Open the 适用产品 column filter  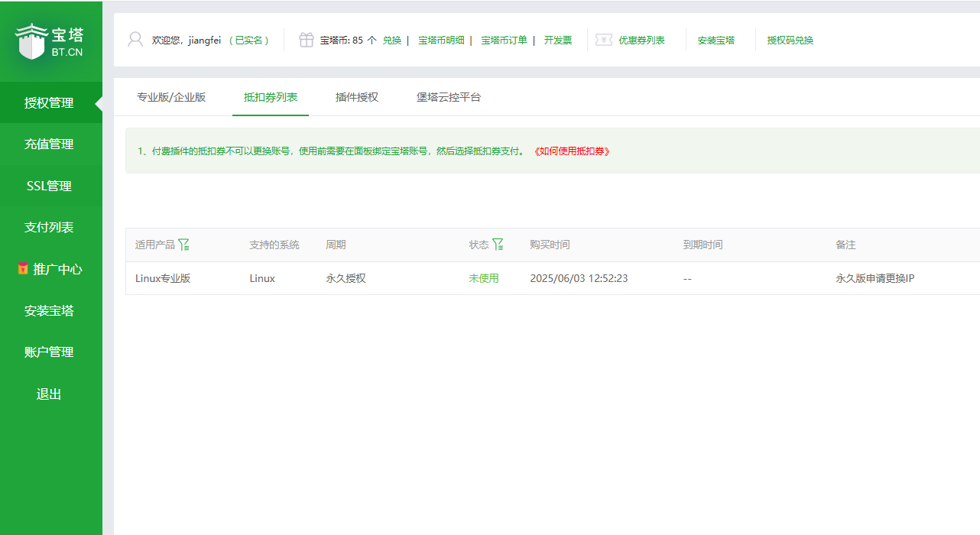pyautogui.click(x=183, y=245)
